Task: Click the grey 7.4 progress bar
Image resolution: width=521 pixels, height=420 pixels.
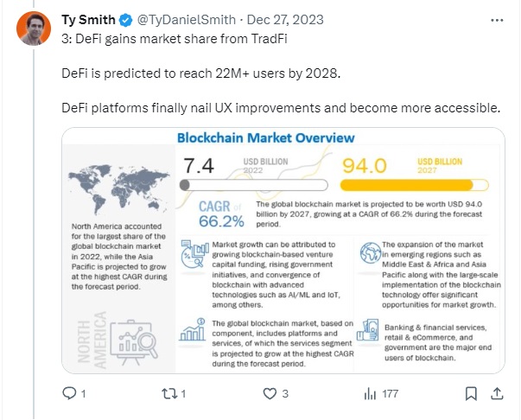Action: [x=253, y=185]
